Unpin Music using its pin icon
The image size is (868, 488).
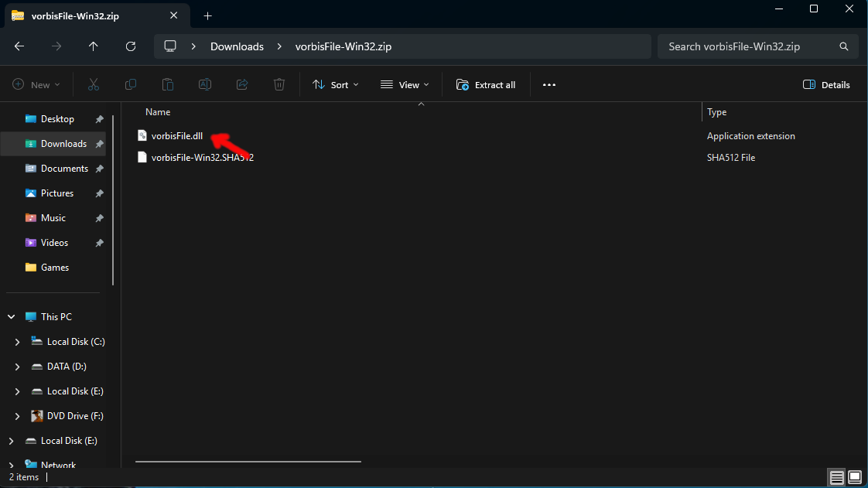tap(100, 219)
